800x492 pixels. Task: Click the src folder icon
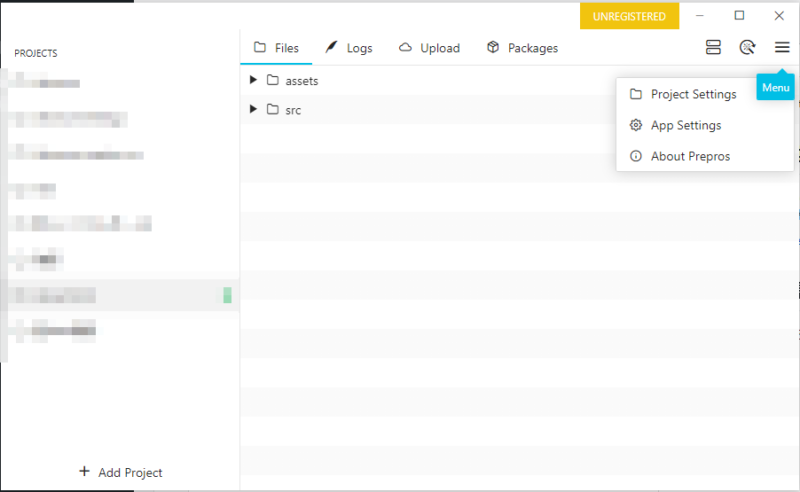[x=272, y=110]
